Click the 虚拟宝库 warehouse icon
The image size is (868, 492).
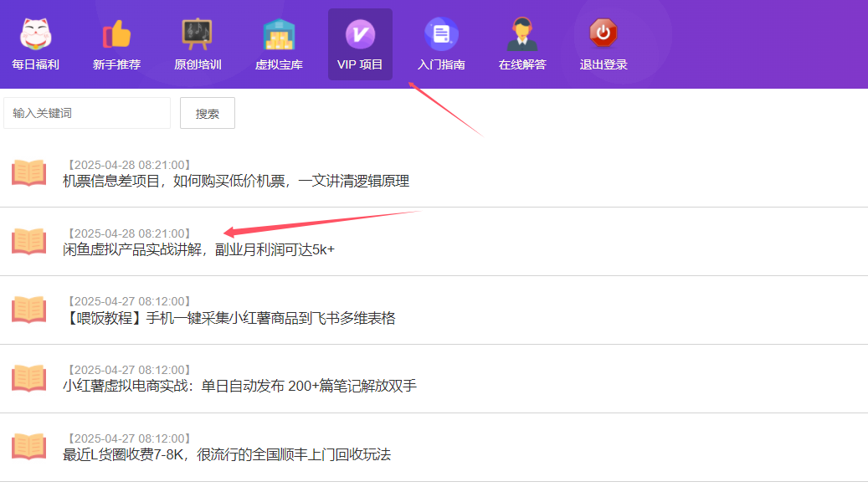point(279,34)
